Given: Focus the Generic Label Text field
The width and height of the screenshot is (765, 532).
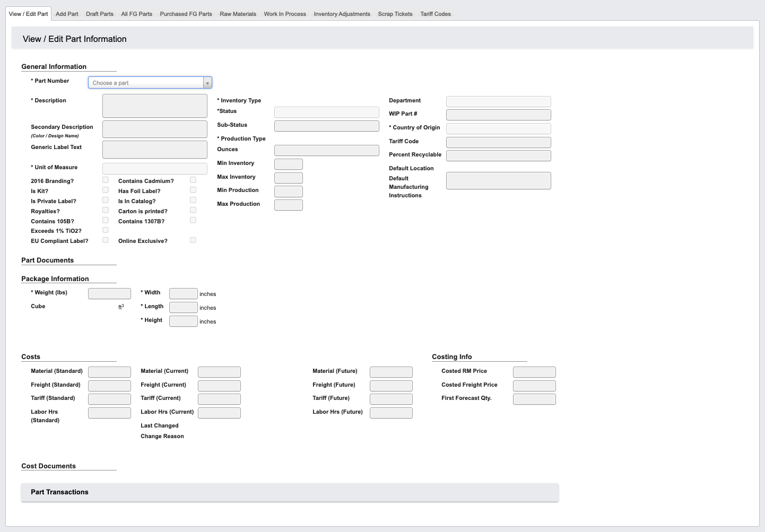Looking at the screenshot, I should pos(155,150).
